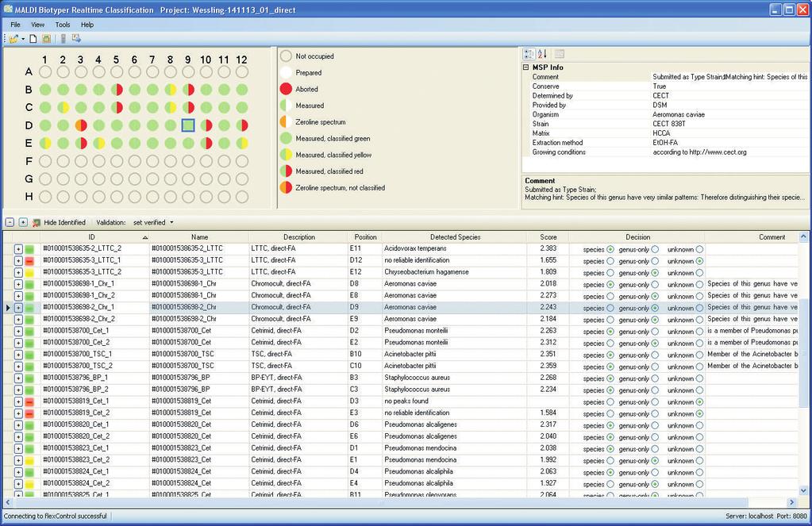Select the yellow-classified spot C2 on target plate
Image resolution: width=812 pixels, height=526 pixels.
63,108
